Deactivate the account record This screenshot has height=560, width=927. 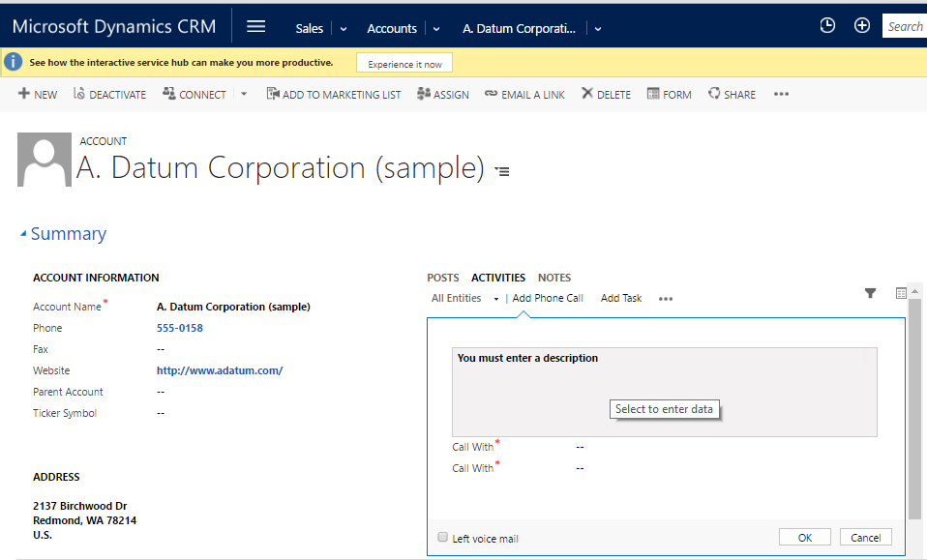(x=109, y=94)
